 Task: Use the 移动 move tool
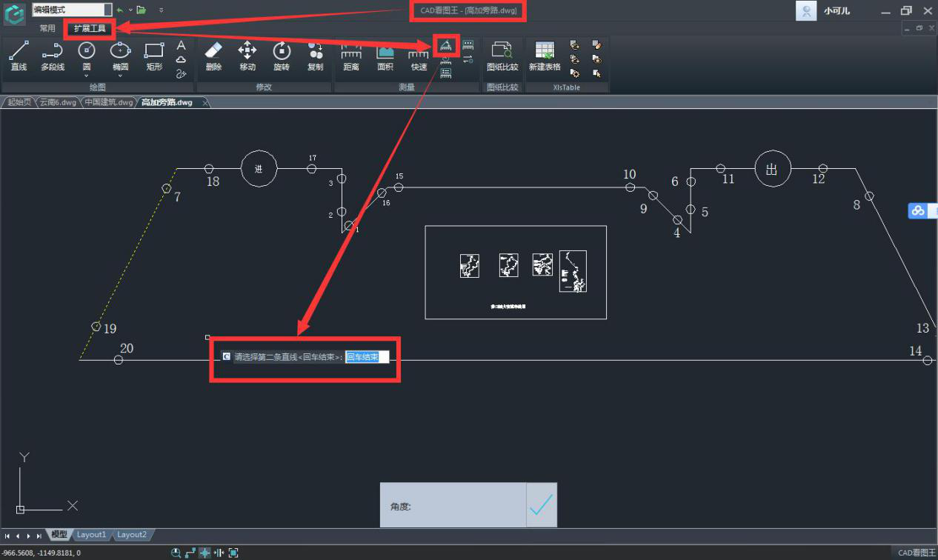point(247,56)
